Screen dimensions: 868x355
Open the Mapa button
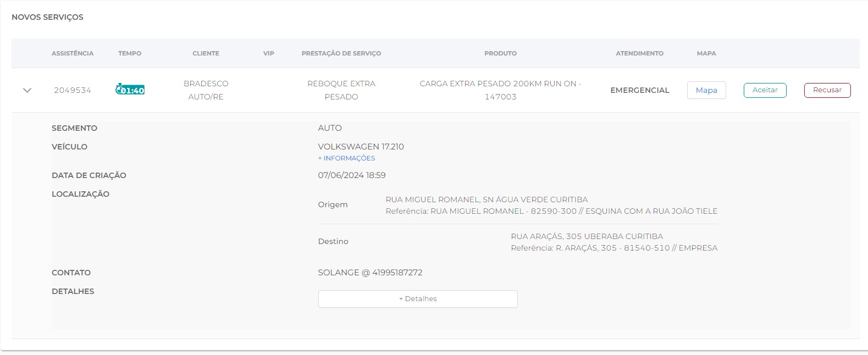coord(706,90)
